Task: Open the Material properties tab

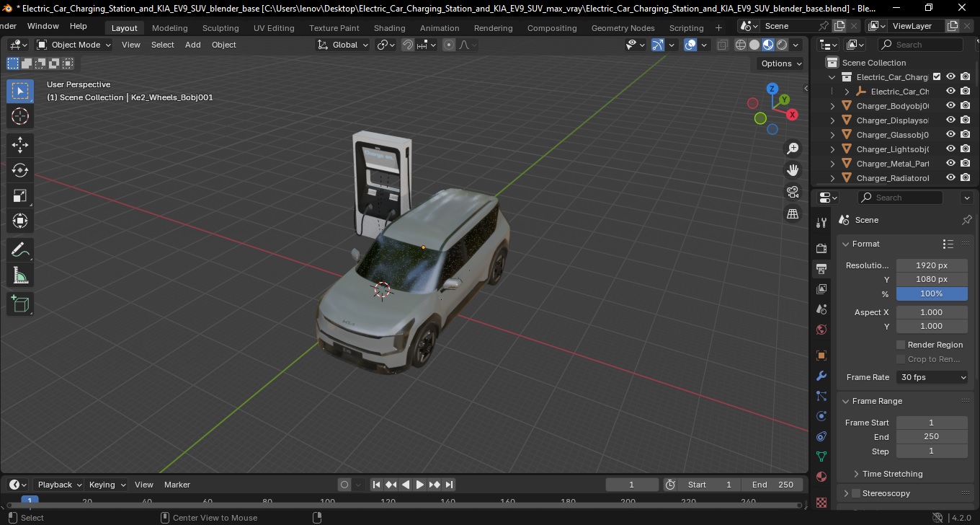Action: [821, 477]
